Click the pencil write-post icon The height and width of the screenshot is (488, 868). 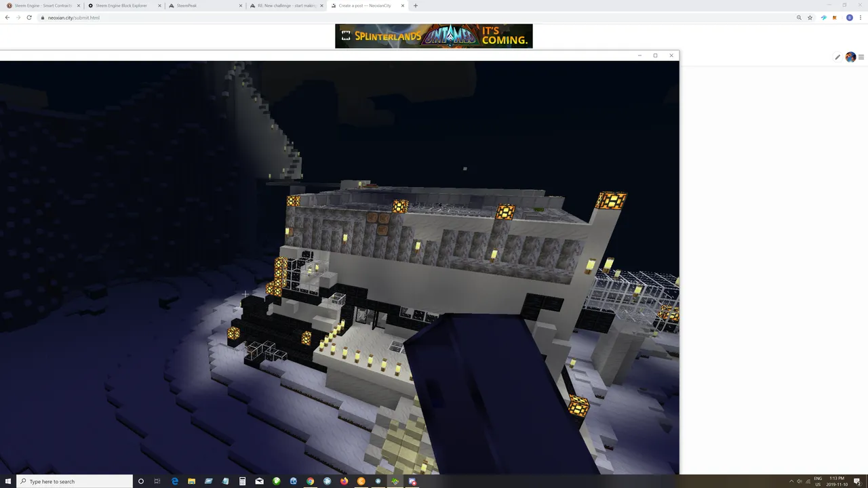tap(837, 57)
